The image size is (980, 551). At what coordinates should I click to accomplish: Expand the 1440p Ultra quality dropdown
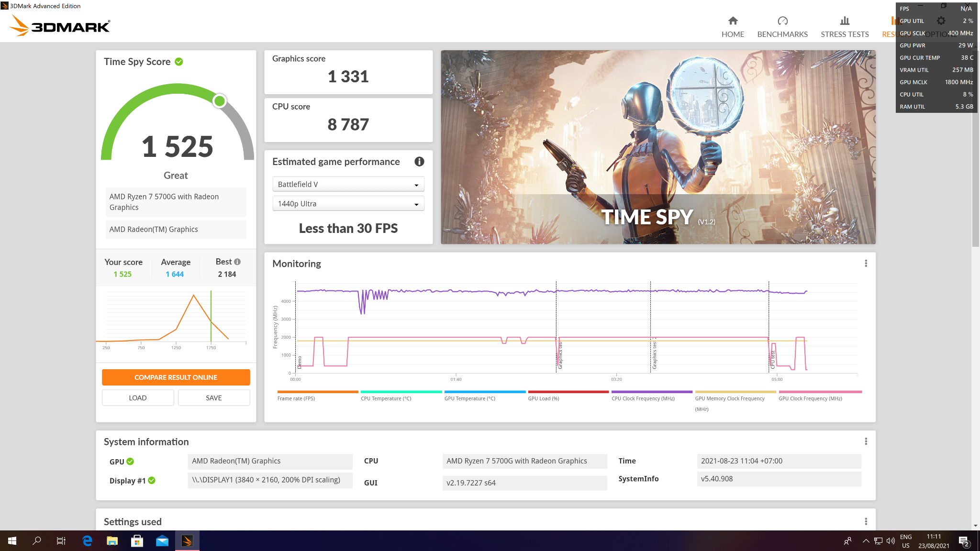tap(348, 203)
